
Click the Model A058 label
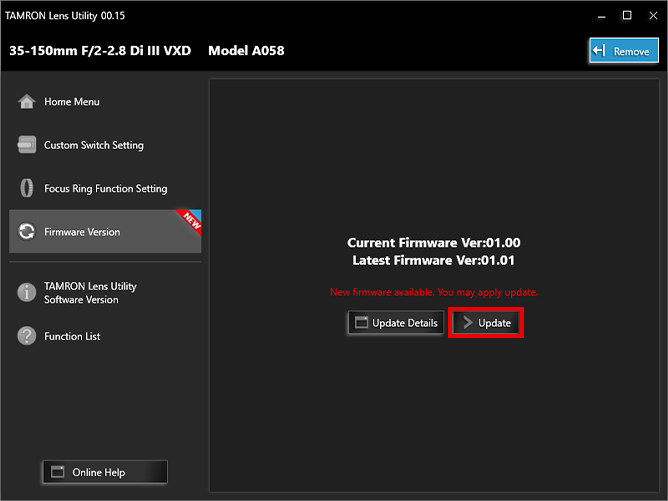[246, 51]
